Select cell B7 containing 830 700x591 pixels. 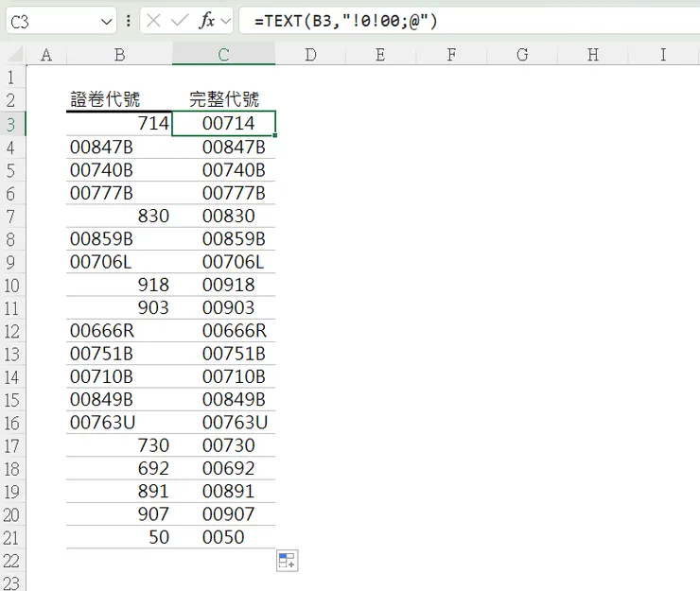tap(119, 216)
